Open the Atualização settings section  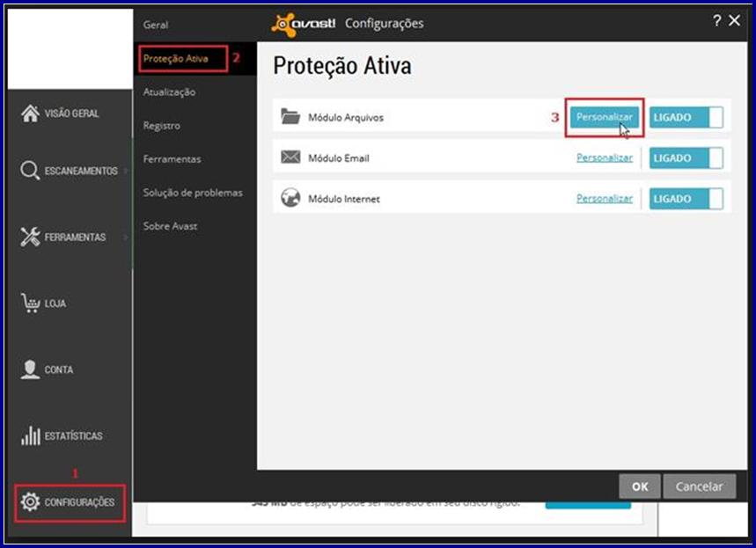click(x=169, y=92)
